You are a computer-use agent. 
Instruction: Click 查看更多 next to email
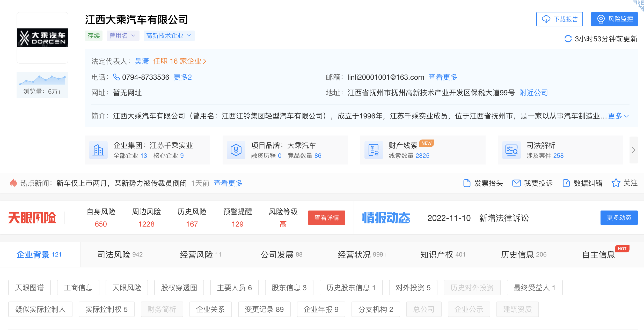[443, 77]
